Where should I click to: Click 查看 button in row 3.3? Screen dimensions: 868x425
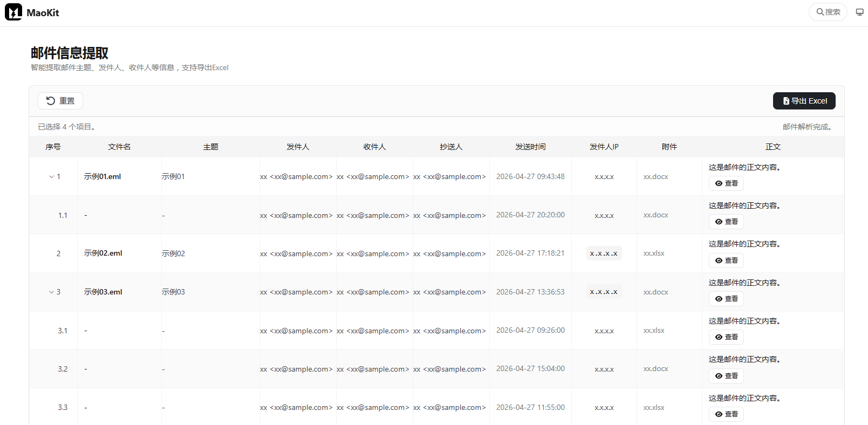pyautogui.click(x=726, y=414)
